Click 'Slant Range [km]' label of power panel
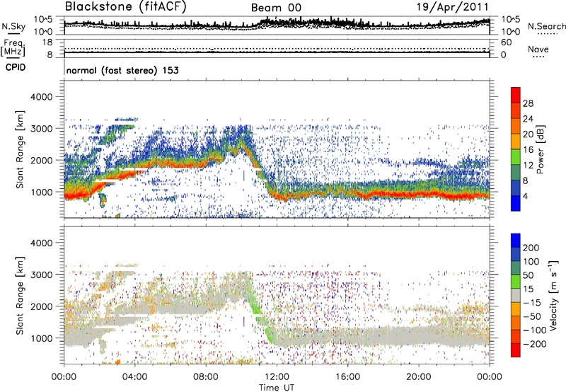566x392 pixels. pos(20,149)
